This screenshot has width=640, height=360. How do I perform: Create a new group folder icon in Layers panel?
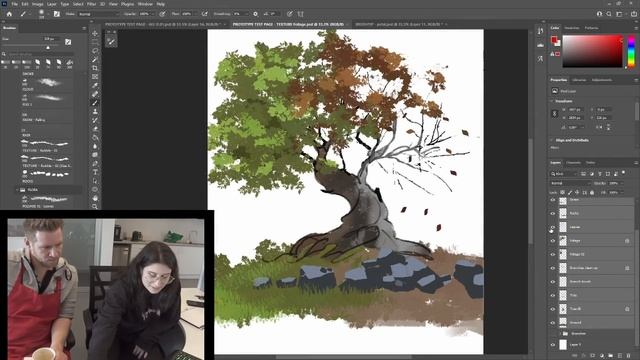click(611, 356)
